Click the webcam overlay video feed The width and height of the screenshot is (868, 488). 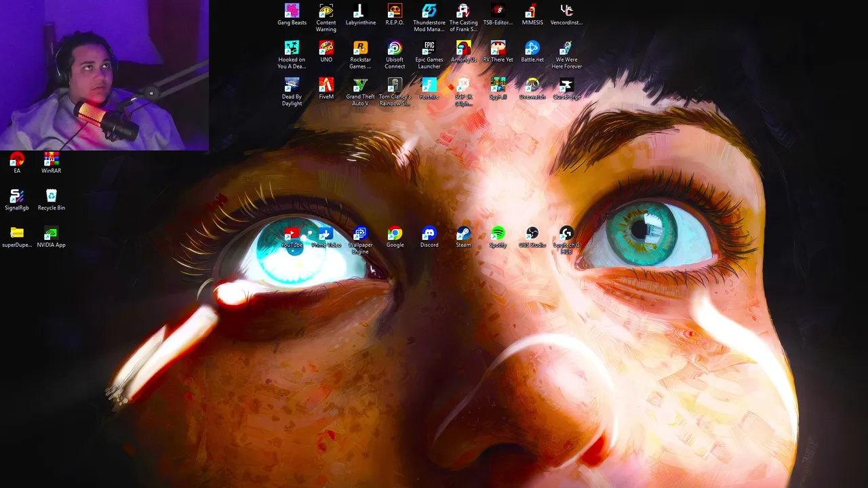pos(104,75)
